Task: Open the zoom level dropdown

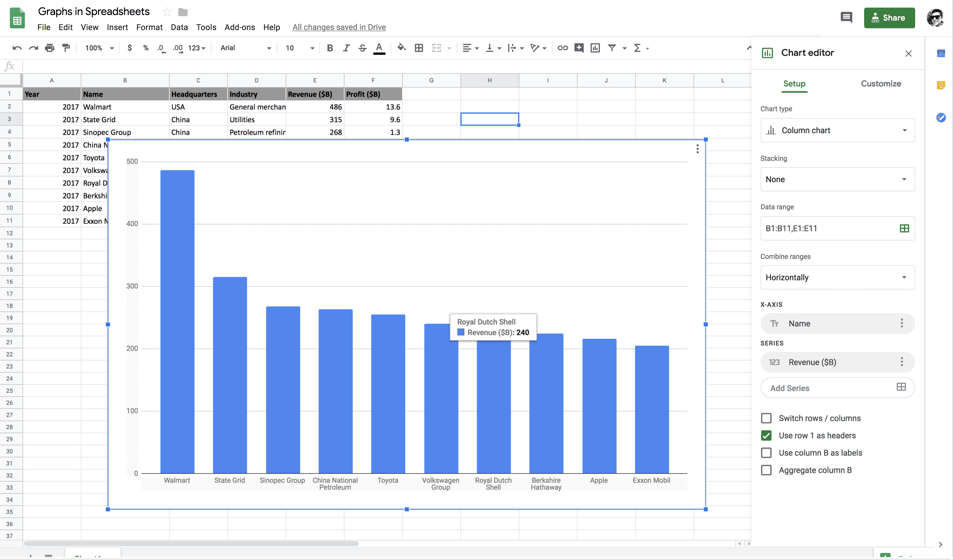Action: click(x=99, y=48)
